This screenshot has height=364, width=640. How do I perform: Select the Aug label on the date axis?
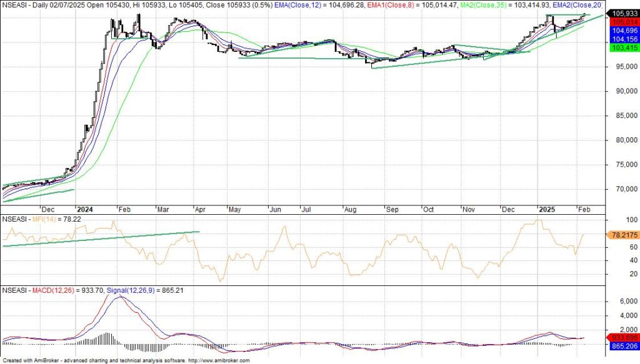pos(347,210)
